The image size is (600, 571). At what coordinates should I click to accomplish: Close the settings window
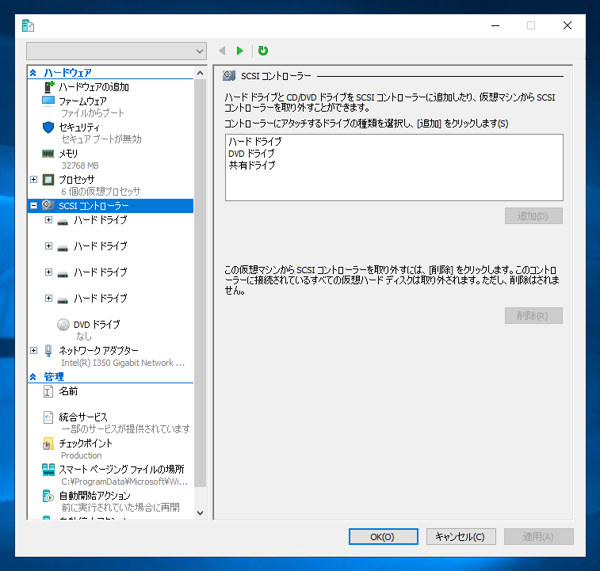[x=567, y=26]
